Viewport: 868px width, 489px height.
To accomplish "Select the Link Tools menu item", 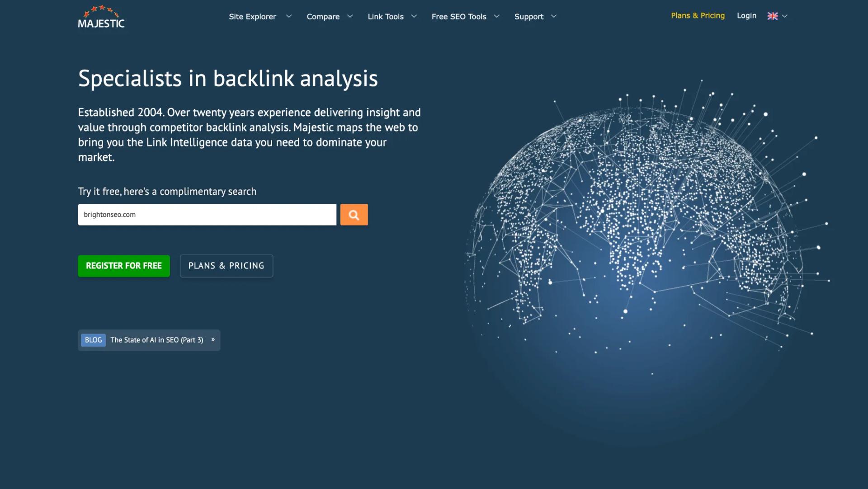I will [386, 16].
